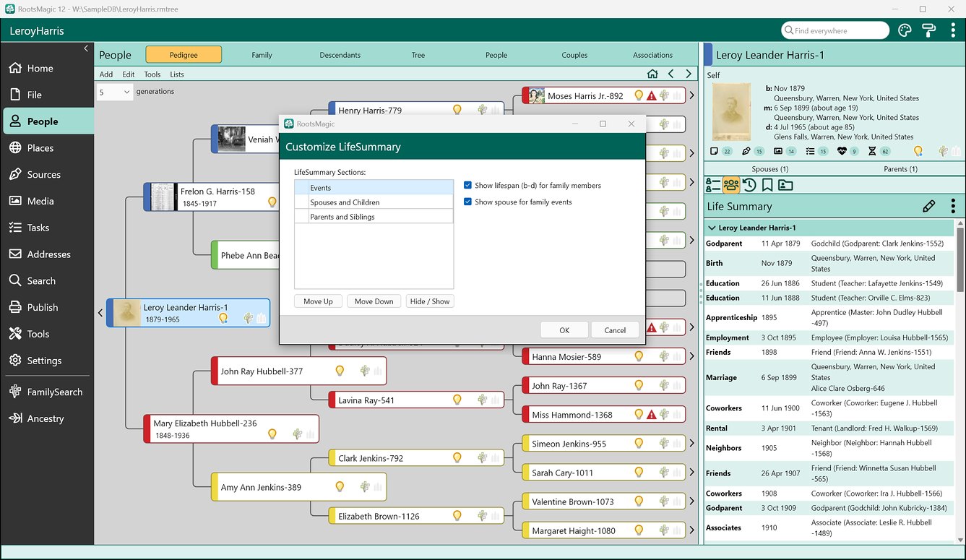This screenshot has width=966, height=560.
Task: Click the paint roller icon in header
Action: (928, 30)
